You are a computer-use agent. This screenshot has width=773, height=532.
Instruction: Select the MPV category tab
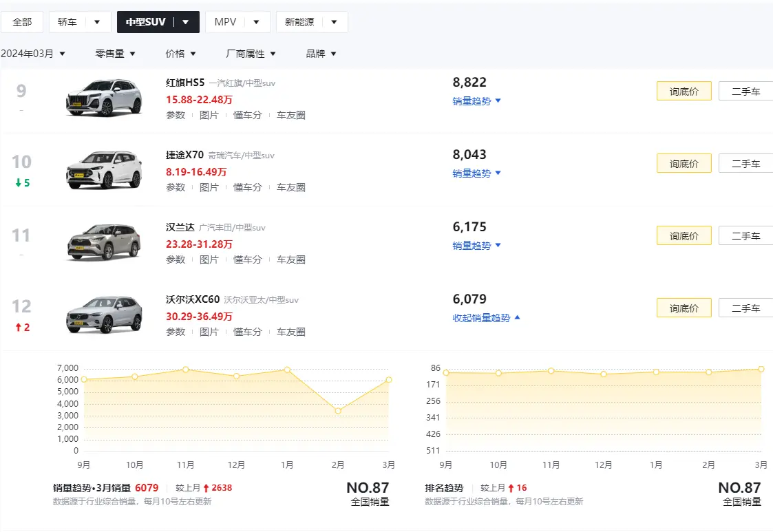tap(225, 22)
